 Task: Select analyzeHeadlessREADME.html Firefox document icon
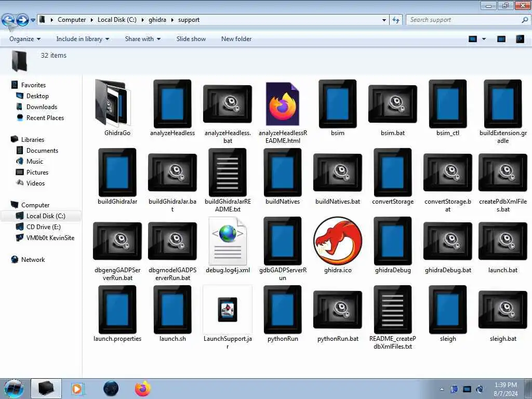tap(283, 104)
